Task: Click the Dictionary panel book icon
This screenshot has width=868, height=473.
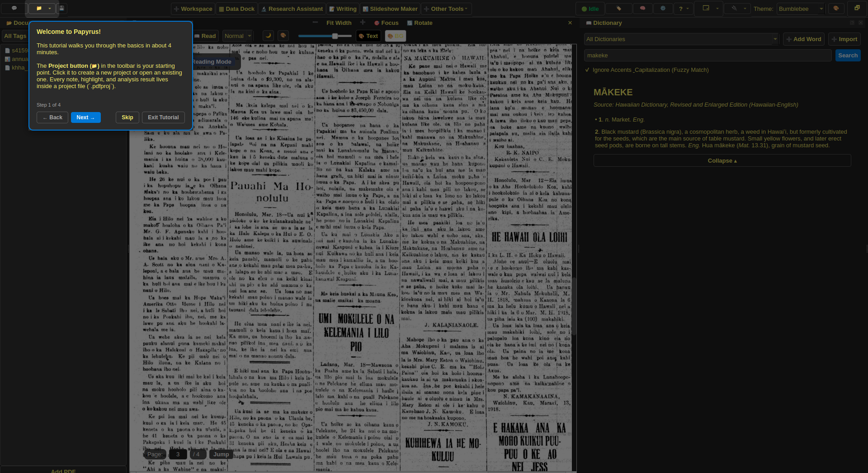Action: pos(589,23)
